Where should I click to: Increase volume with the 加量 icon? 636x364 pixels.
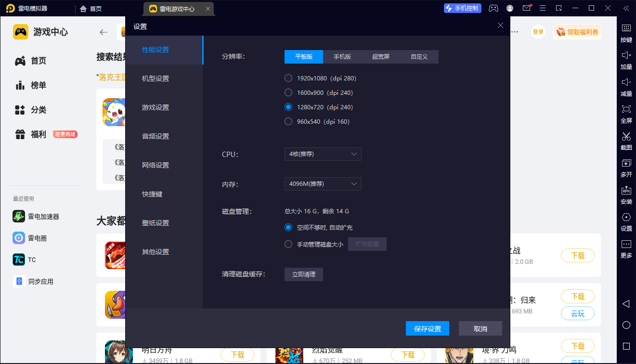[626, 60]
